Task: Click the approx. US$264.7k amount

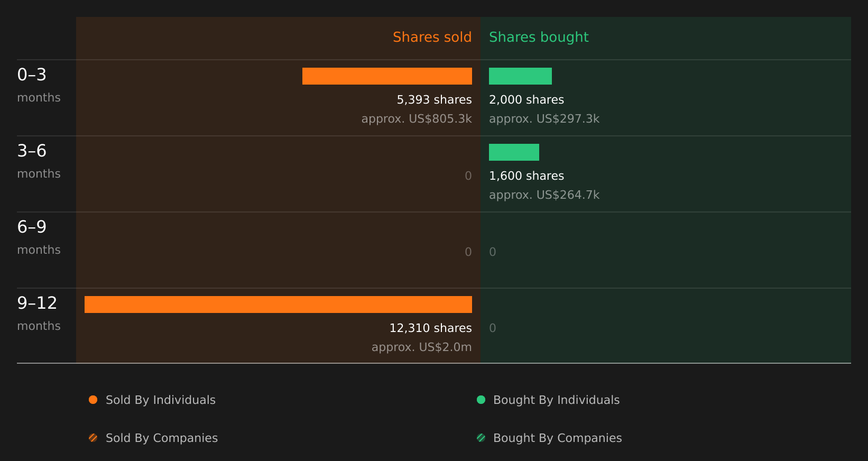Action: point(544,195)
